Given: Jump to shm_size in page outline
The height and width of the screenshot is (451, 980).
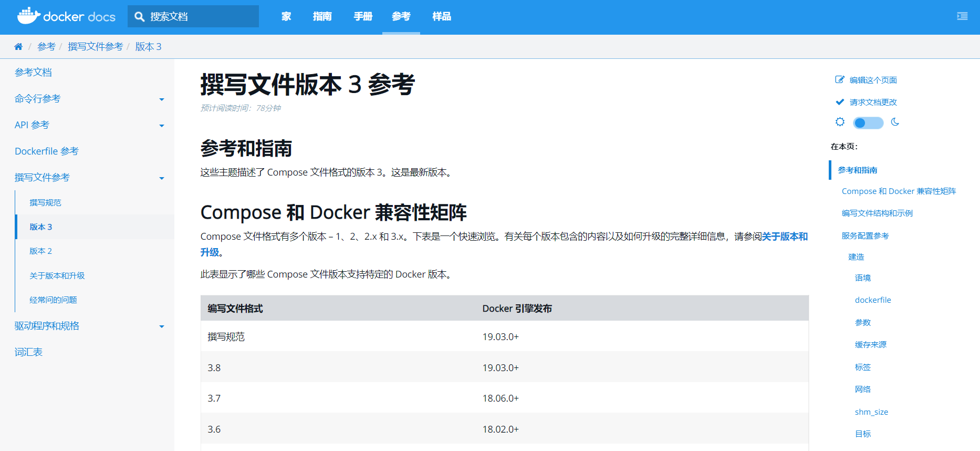Looking at the screenshot, I should (871, 412).
